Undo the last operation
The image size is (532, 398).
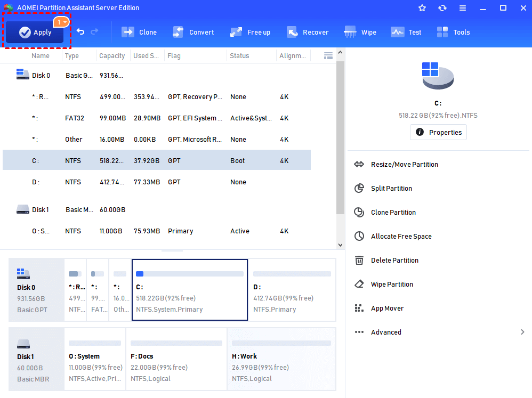tap(80, 31)
